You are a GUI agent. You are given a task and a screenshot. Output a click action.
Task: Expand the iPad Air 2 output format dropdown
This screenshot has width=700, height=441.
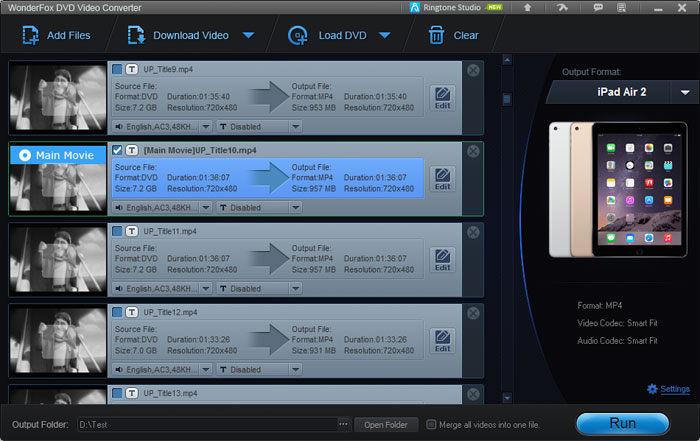[685, 92]
